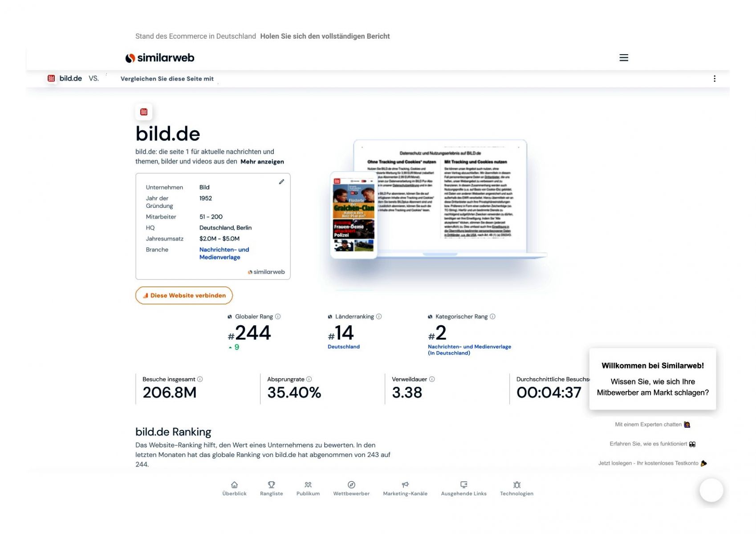Show info for Länderranking
Image resolution: width=756 pixels, height=534 pixels.
pyautogui.click(x=379, y=316)
